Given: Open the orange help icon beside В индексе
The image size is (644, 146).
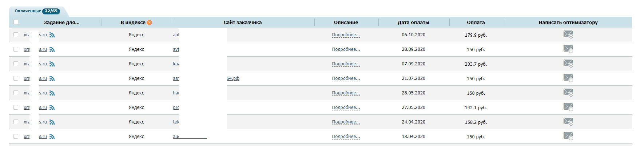Looking at the screenshot, I should (149, 23).
